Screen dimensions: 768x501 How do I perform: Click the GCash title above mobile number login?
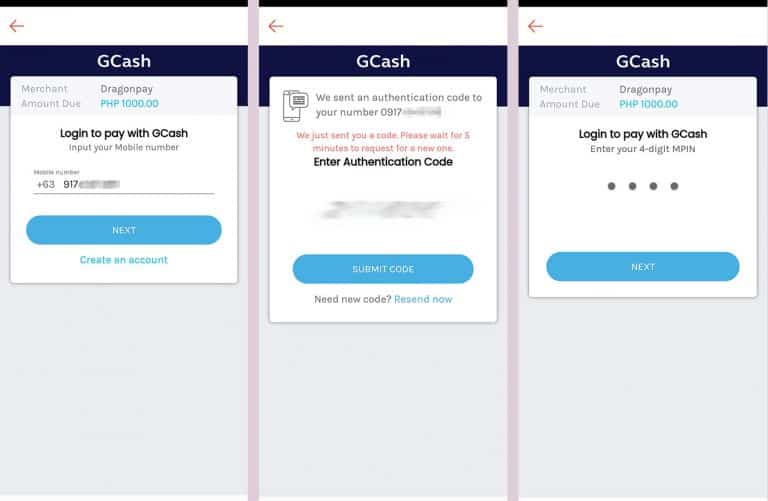click(x=124, y=61)
